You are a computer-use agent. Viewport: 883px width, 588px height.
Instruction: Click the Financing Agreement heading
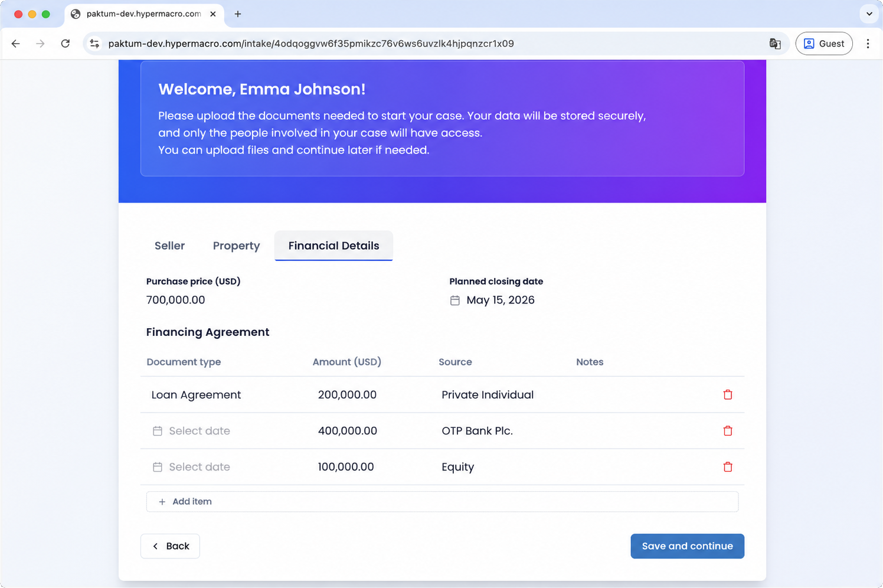(x=208, y=332)
